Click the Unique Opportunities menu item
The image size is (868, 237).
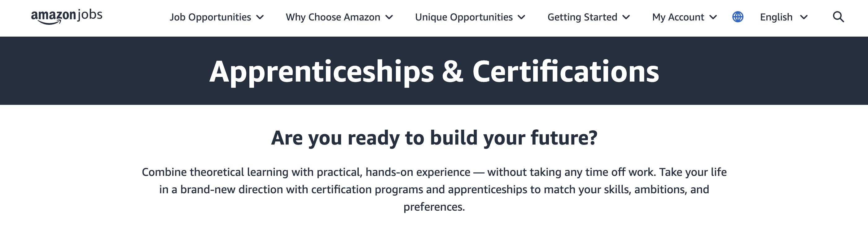point(464,17)
